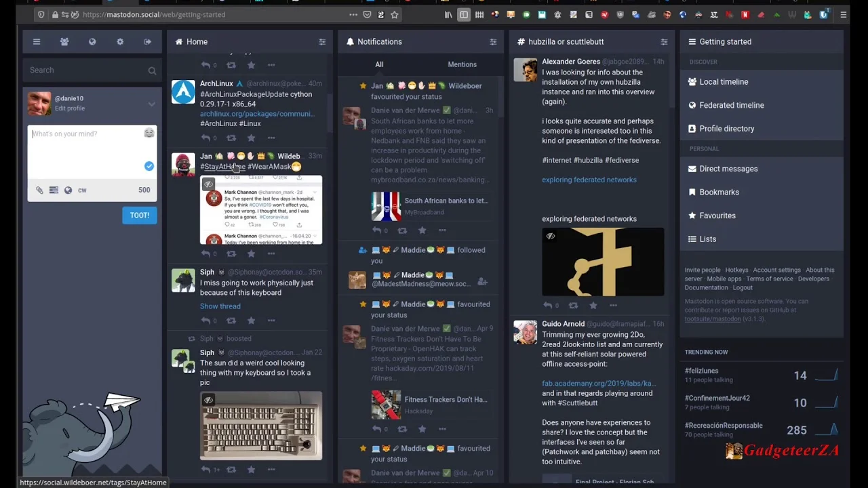The width and height of the screenshot is (868, 488).
Task: Switch to the All notifications tab
Action: [x=379, y=64]
